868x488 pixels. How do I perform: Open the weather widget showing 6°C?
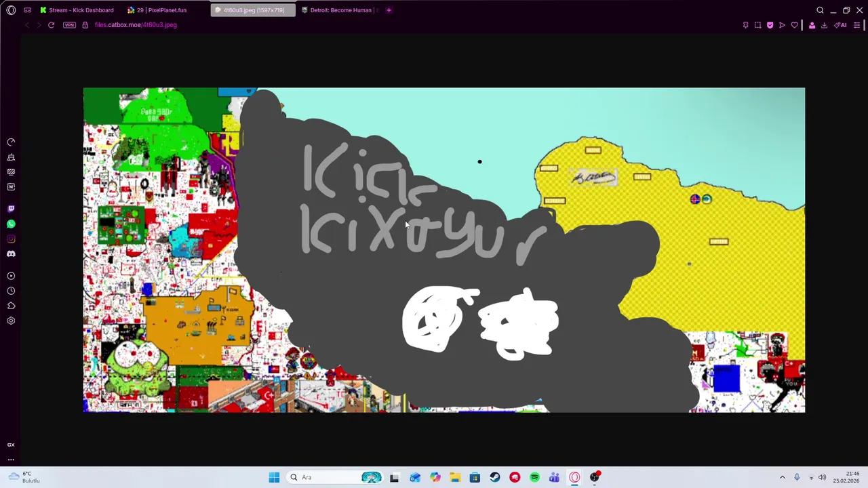(23, 477)
